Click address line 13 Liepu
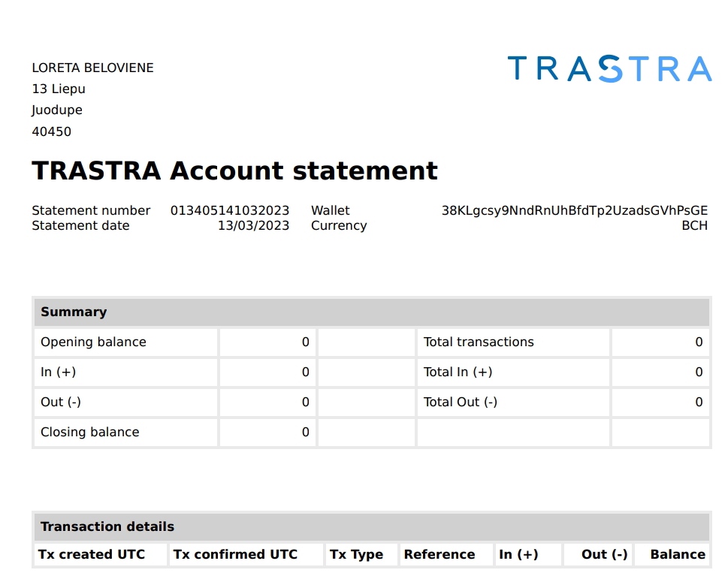The height and width of the screenshot is (579, 728). (x=59, y=89)
